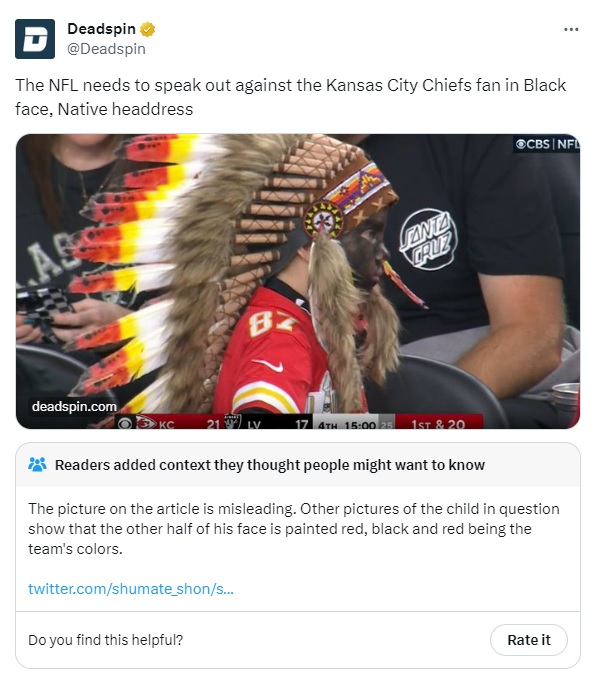The width and height of the screenshot is (593, 674).
Task: Open the deadspin.com article card label
Action: (74, 406)
